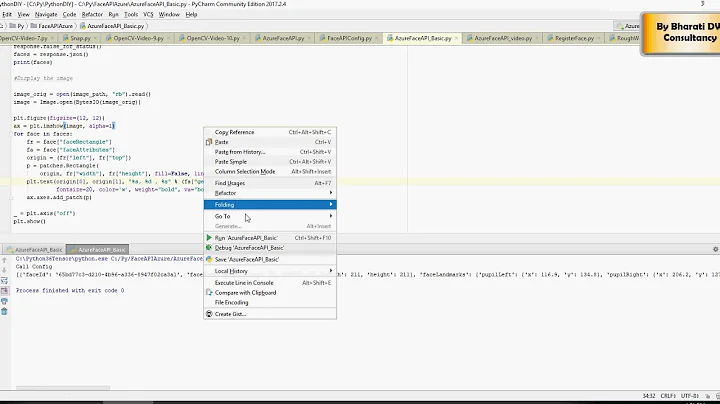The width and height of the screenshot is (720, 404).
Task: Clear console with trash icon
Action: (x=5, y=312)
